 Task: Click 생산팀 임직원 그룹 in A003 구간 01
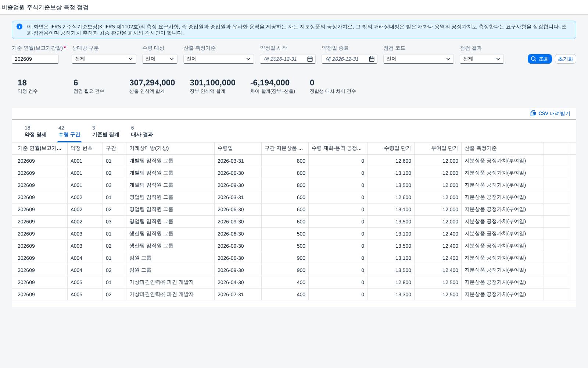[151, 234]
